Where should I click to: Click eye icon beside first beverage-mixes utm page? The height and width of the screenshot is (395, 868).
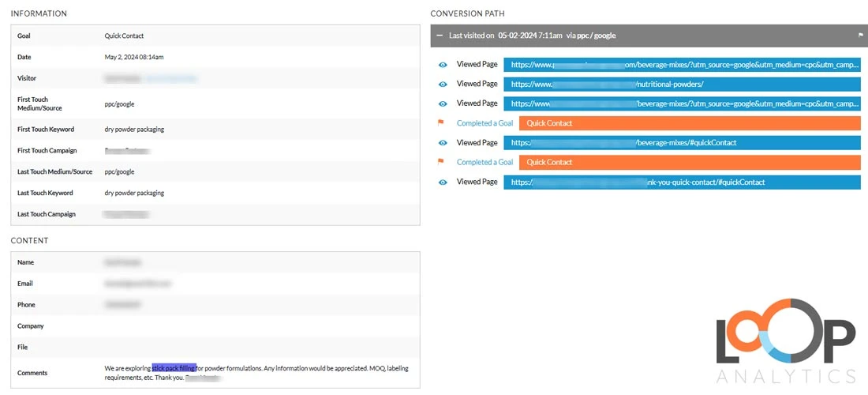click(443, 65)
